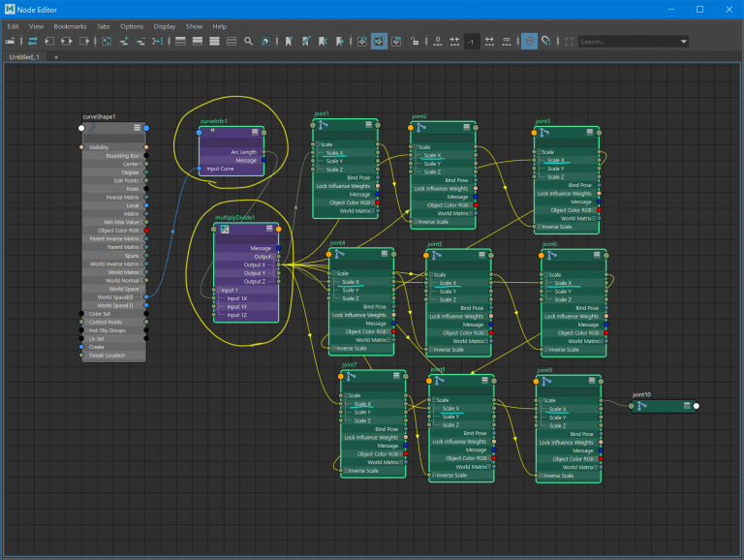
Task: Click red Object Color RGB port on curveShape1
Action: click(145, 231)
